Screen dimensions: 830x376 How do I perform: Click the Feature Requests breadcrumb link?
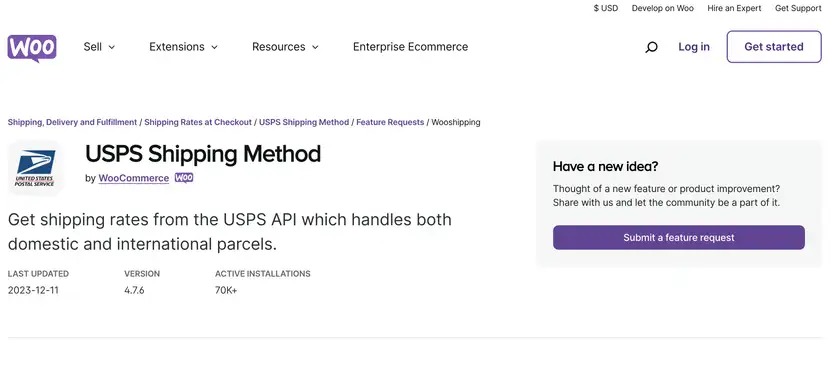click(x=390, y=122)
